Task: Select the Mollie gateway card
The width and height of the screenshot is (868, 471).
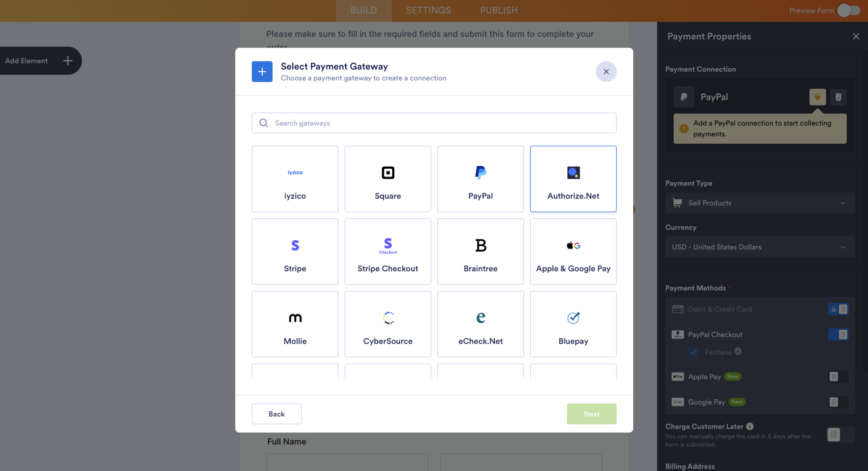Action: click(x=295, y=324)
